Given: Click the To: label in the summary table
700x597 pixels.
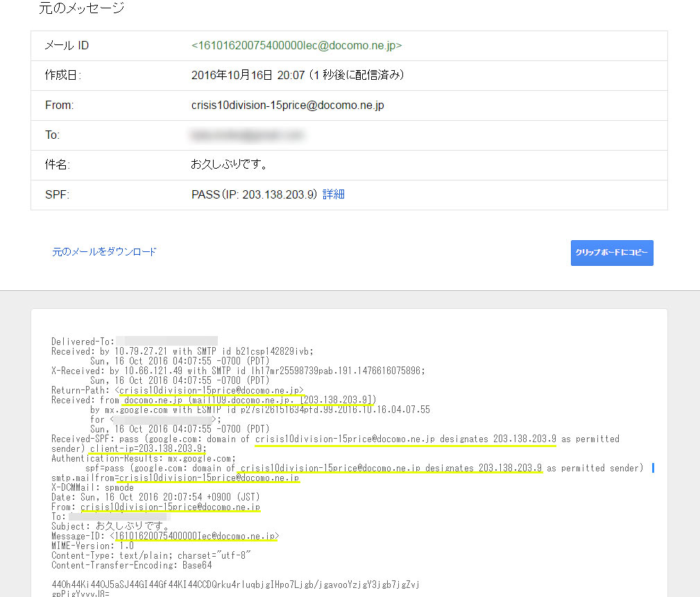Looking at the screenshot, I should [52, 135].
